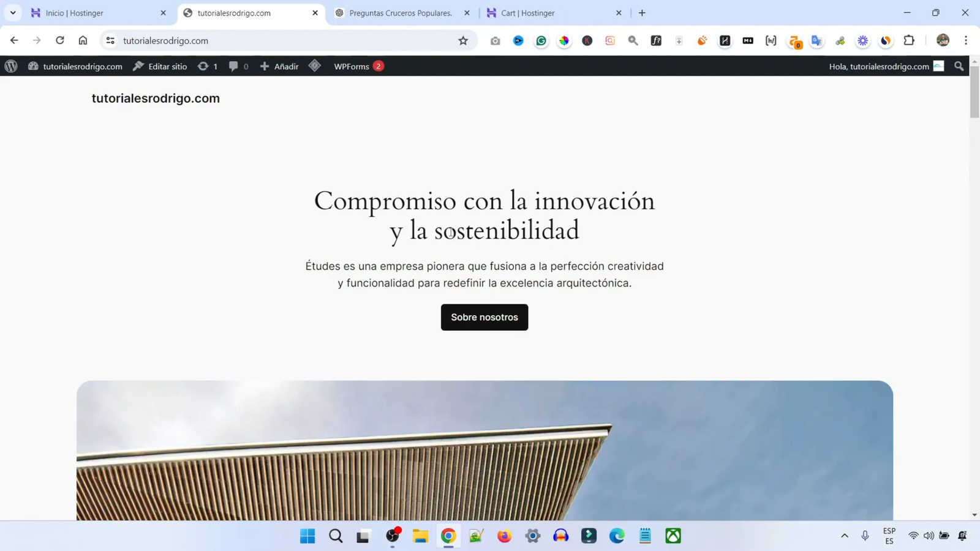This screenshot has width=980, height=551.
Task: Open the WordPress logo menu
Action: tap(10, 66)
